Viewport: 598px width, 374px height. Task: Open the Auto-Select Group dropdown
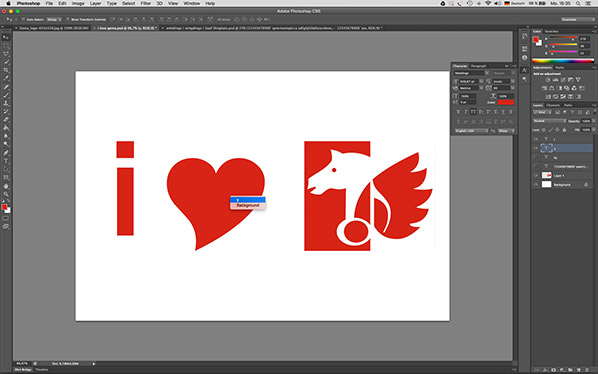(x=54, y=19)
